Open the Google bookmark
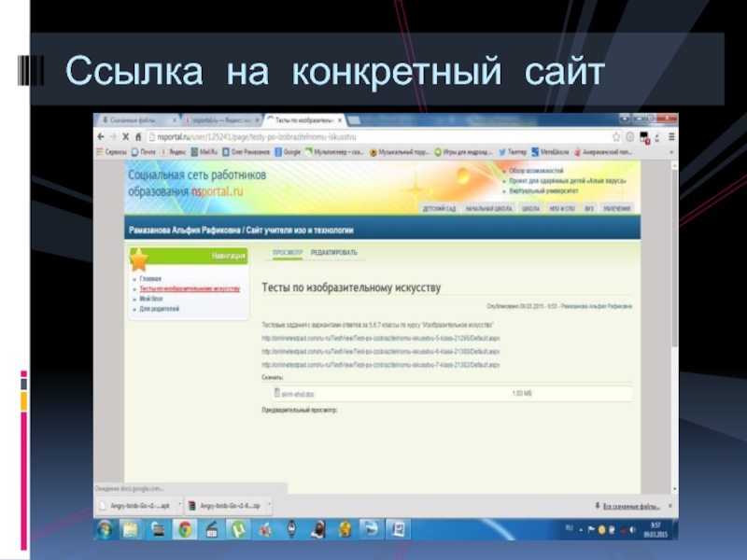The width and height of the screenshot is (747, 560). [288, 152]
